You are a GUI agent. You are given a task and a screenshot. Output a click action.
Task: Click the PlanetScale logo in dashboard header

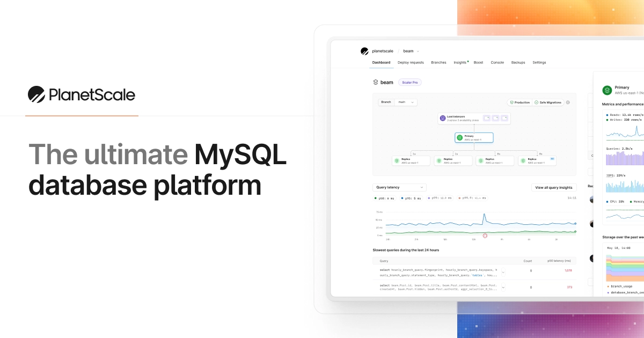[x=365, y=51]
